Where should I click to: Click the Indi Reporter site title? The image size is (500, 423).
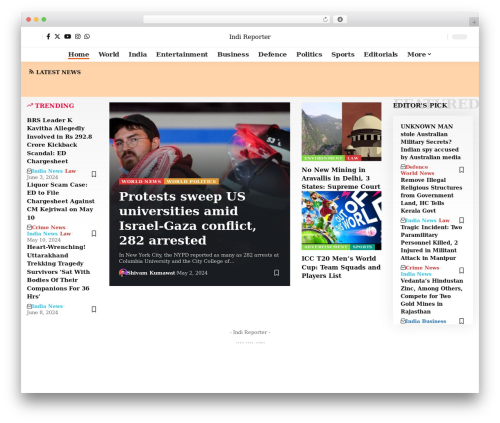(250, 37)
